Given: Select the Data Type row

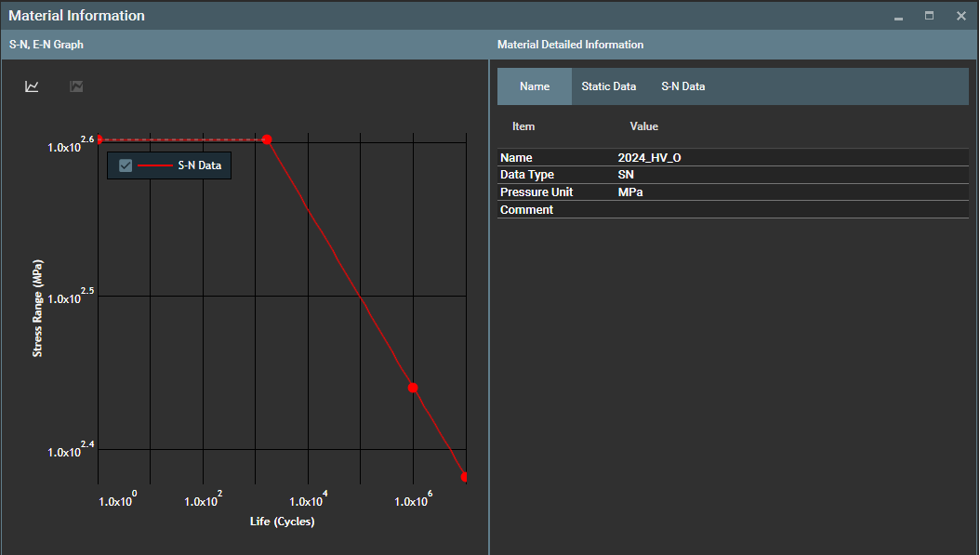Looking at the screenshot, I should (x=526, y=175).
